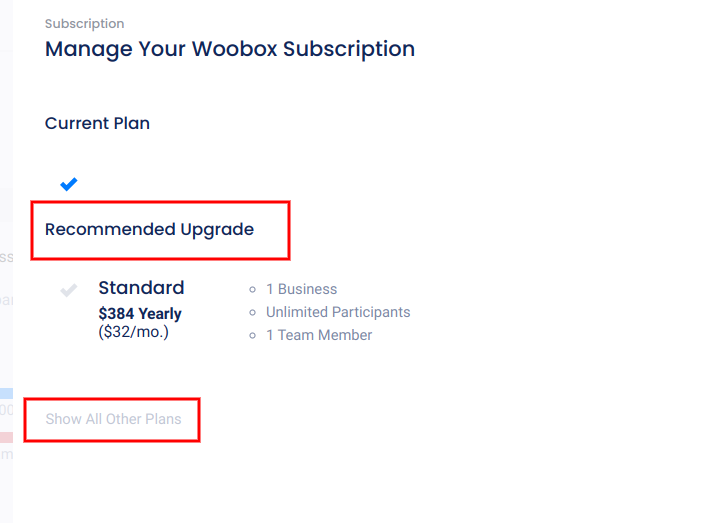Click the light blue bar at left edge
Viewport: 719px width, 523px height.
6,393
